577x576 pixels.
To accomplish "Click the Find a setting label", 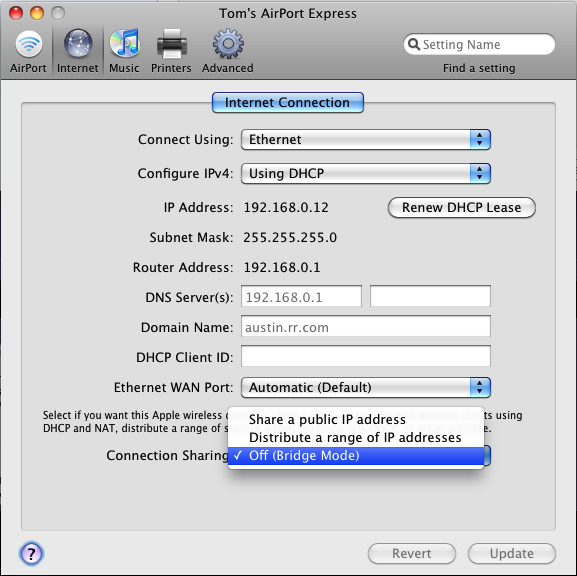I will coord(479,68).
